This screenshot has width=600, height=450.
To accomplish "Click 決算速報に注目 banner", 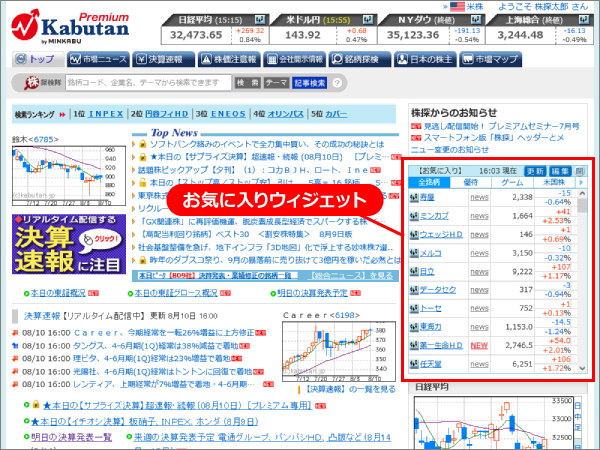I will point(69,244).
